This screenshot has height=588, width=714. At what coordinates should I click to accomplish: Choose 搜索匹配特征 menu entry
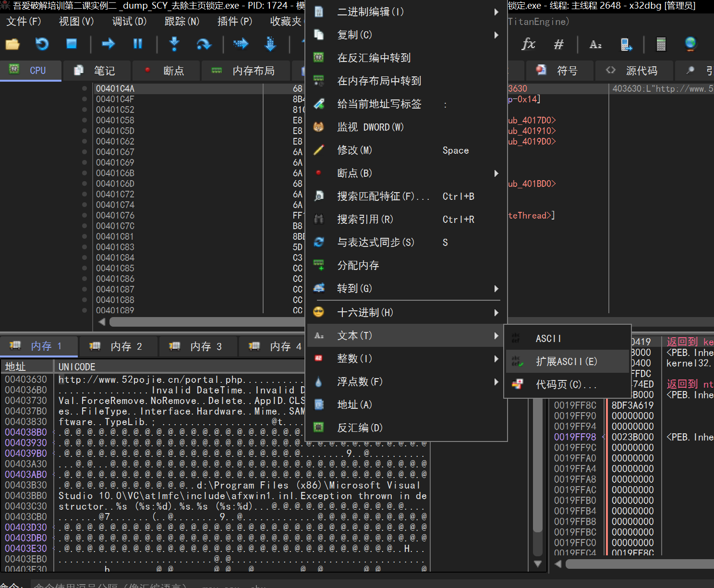(x=406, y=196)
